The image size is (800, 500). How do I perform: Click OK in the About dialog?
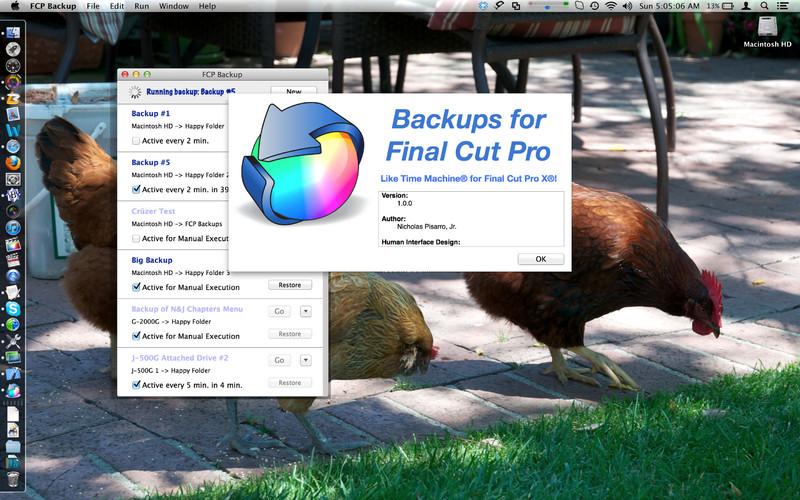pyautogui.click(x=541, y=259)
